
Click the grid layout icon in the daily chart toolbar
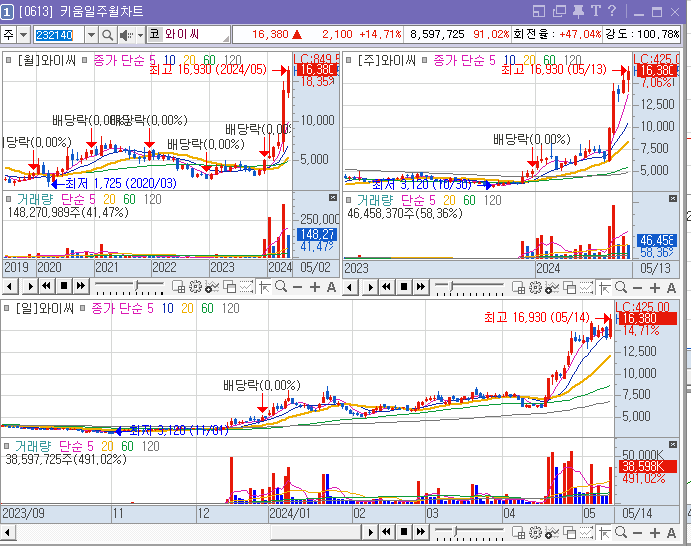click(519, 533)
